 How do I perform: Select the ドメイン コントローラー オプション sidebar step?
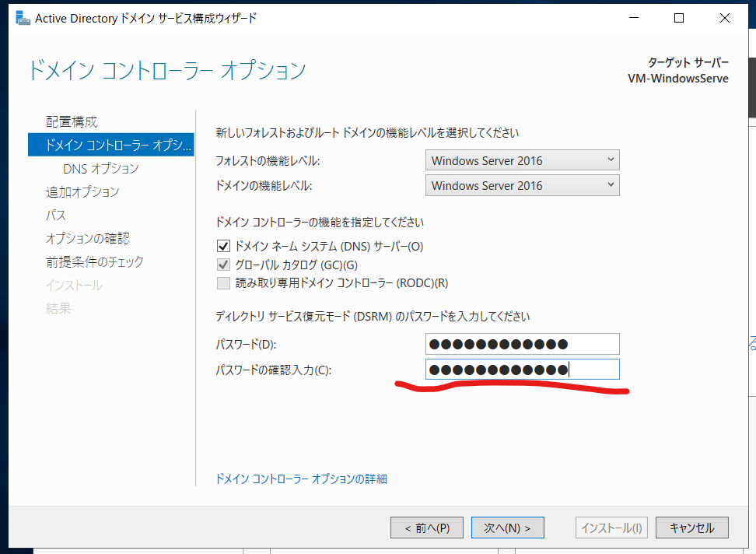tap(111, 145)
